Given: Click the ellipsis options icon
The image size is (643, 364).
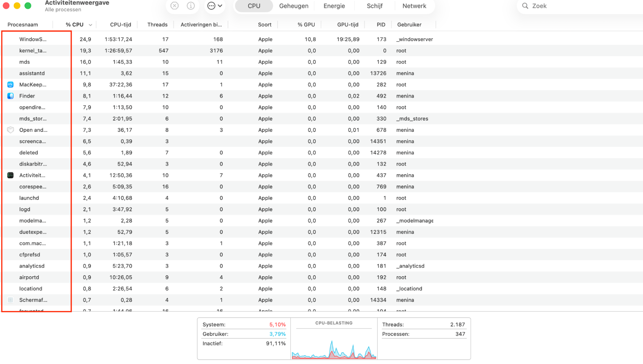Looking at the screenshot, I should [211, 6].
